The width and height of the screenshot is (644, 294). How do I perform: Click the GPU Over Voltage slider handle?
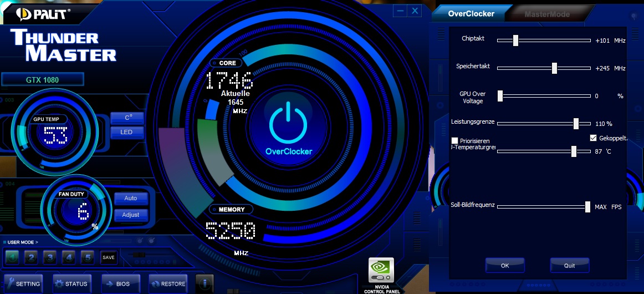(500, 96)
